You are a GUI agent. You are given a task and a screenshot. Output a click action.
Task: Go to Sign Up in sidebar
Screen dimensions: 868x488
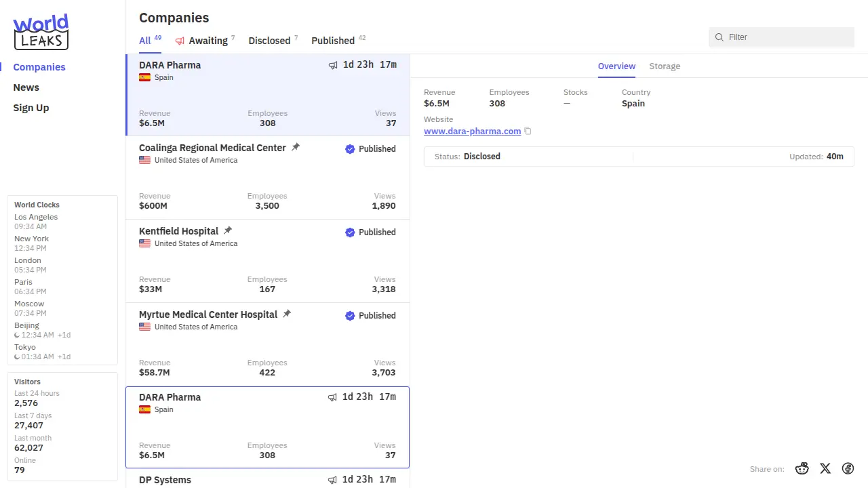[x=31, y=108]
